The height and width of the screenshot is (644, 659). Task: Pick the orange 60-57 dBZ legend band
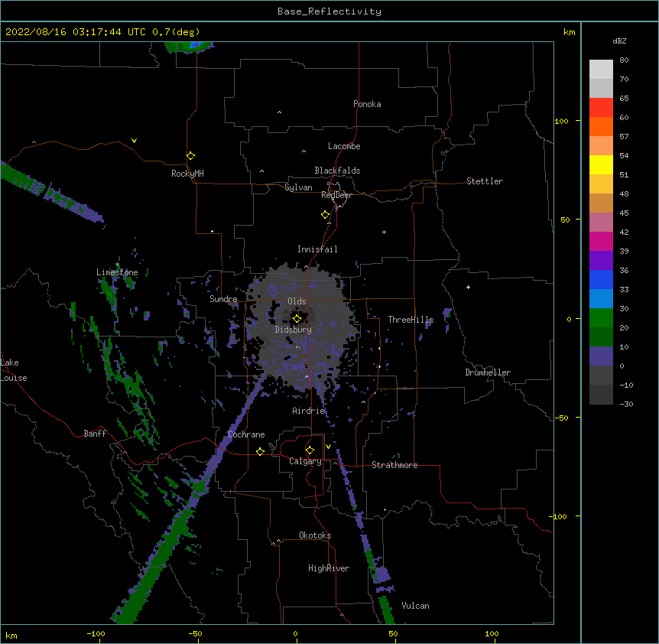[601, 126]
